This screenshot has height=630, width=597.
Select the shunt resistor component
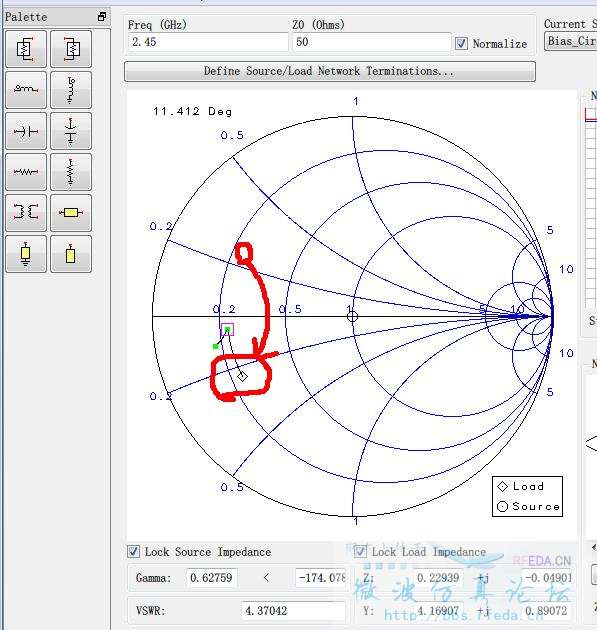coord(71,172)
